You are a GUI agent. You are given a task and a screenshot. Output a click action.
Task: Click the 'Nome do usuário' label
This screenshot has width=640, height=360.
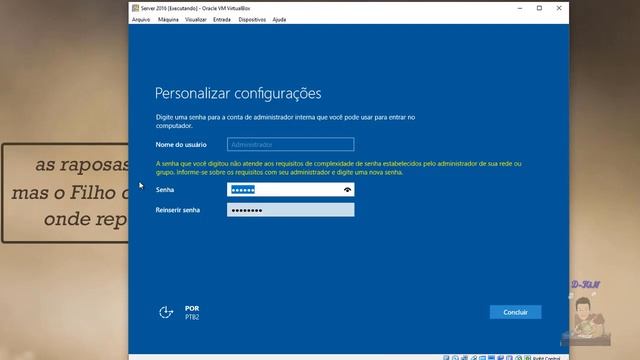[x=181, y=144]
